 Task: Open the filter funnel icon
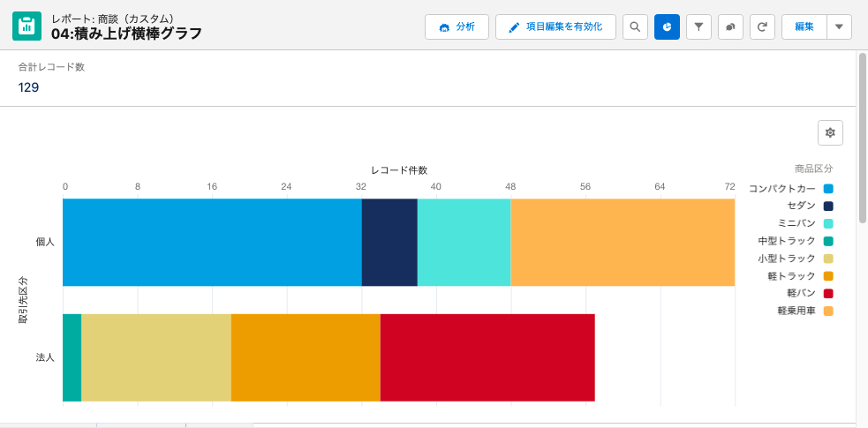coord(698,26)
